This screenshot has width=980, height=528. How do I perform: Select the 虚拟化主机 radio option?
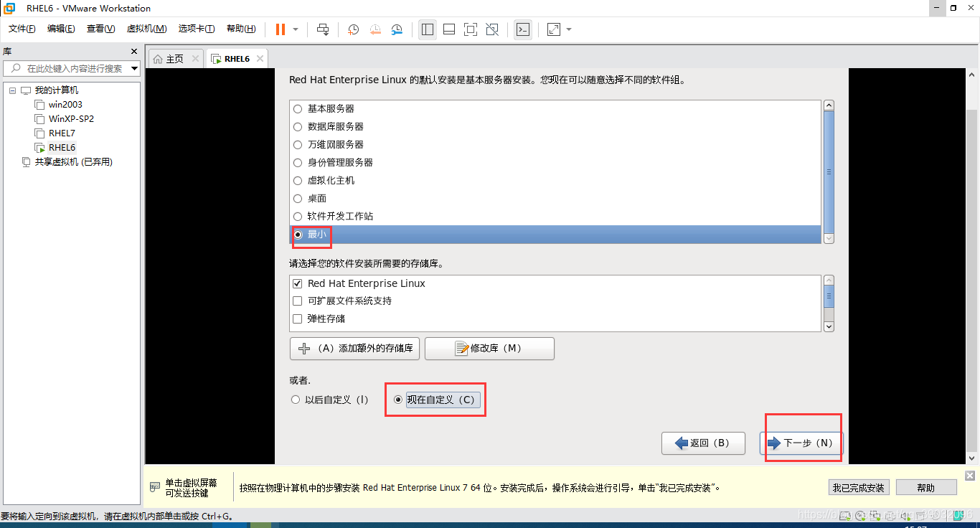[298, 181]
